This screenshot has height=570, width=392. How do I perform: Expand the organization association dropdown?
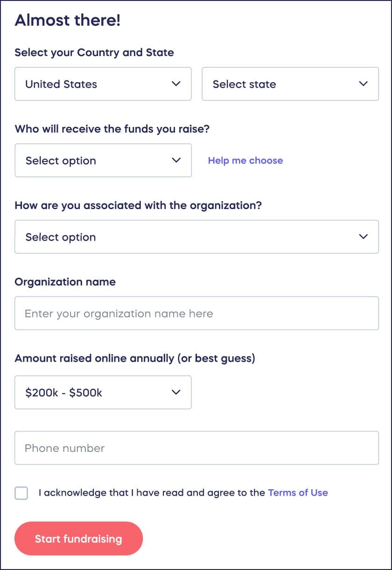(196, 237)
